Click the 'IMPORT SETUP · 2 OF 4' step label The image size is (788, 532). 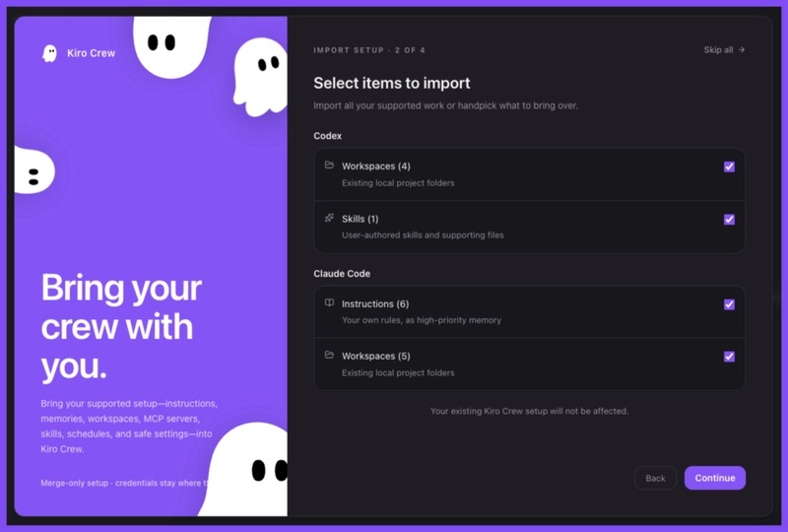click(x=369, y=50)
